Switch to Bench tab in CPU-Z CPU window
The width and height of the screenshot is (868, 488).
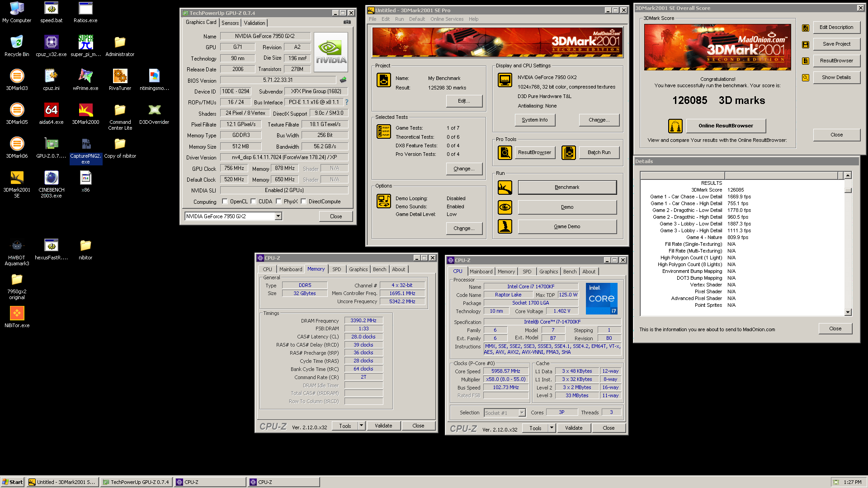click(x=570, y=272)
